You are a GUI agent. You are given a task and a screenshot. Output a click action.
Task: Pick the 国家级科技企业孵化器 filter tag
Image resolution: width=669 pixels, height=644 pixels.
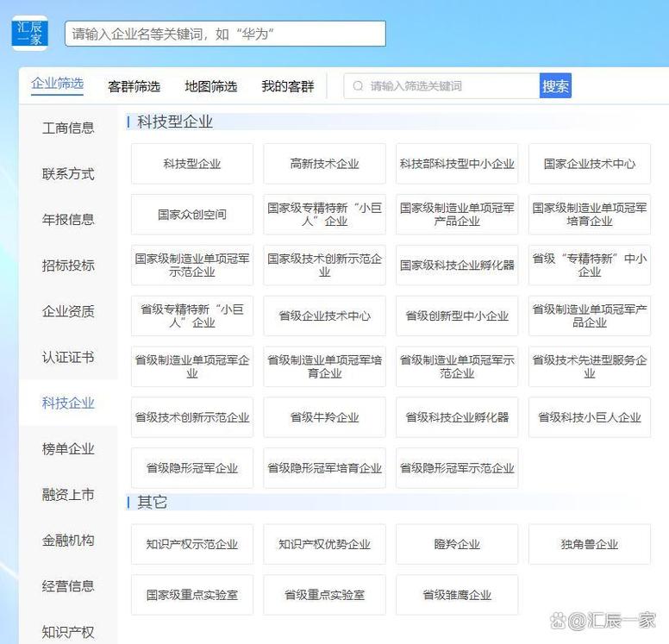(457, 265)
